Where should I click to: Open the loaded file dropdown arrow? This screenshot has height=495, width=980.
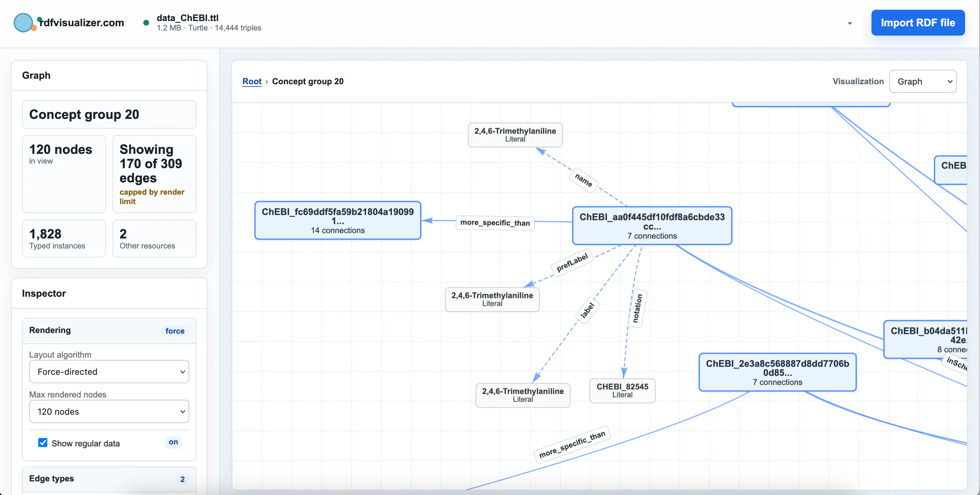coord(849,23)
